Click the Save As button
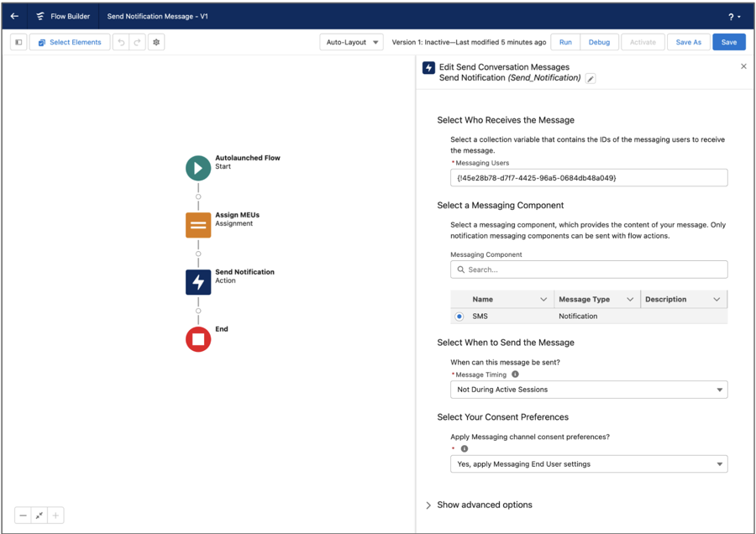 pyautogui.click(x=689, y=43)
